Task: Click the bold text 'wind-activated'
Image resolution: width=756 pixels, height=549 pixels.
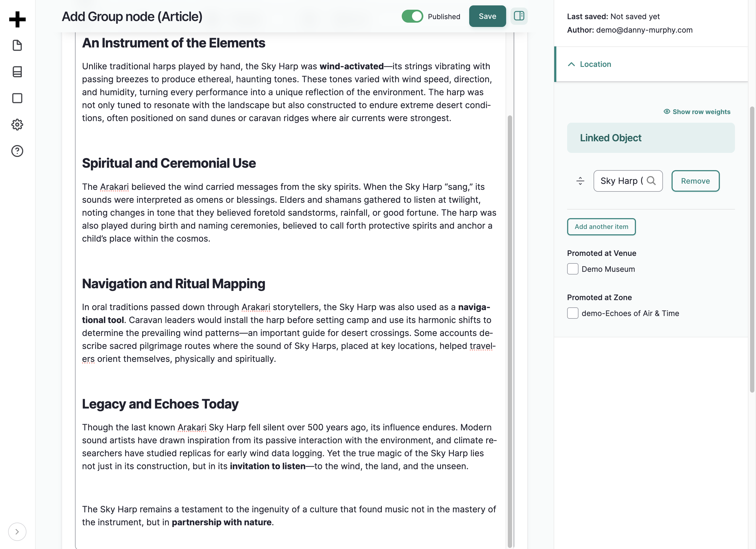Action: tap(352, 66)
